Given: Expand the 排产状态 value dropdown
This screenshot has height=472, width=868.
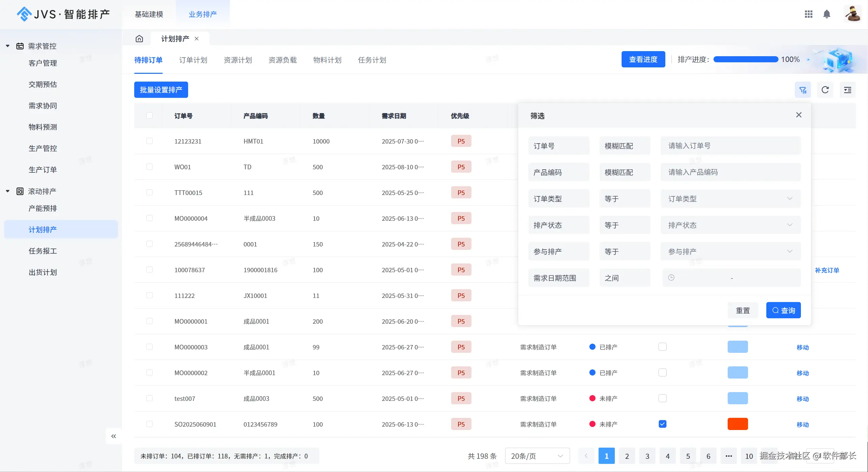Looking at the screenshot, I should pyautogui.click(x=730, y=225).
